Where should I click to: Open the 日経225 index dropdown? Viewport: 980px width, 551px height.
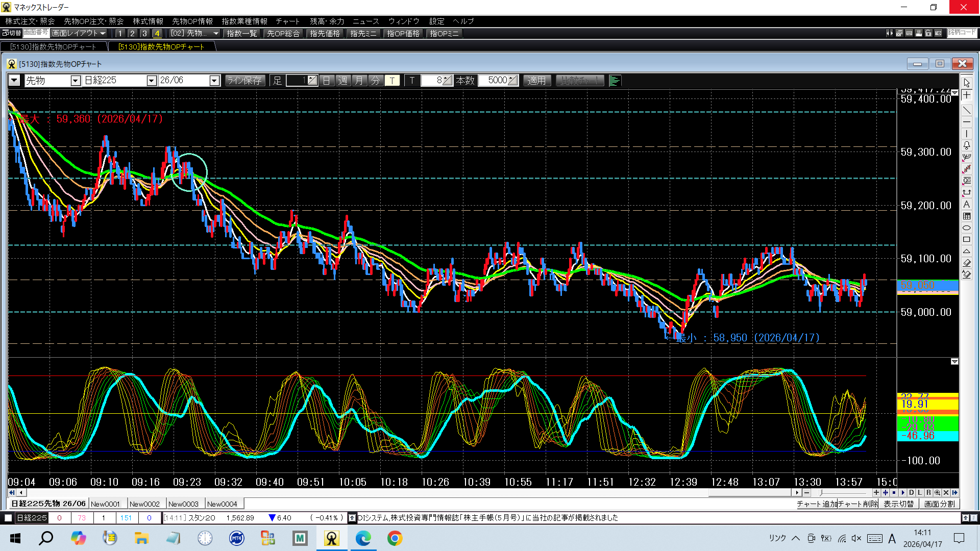click(x=151, y=81)
